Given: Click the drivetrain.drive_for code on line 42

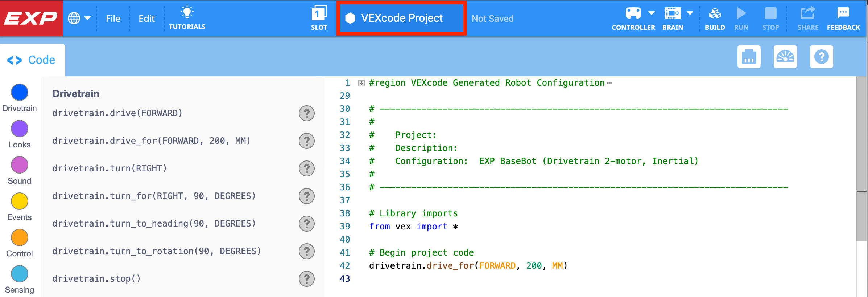Looking at the screenshot, I should click(468, 266).
